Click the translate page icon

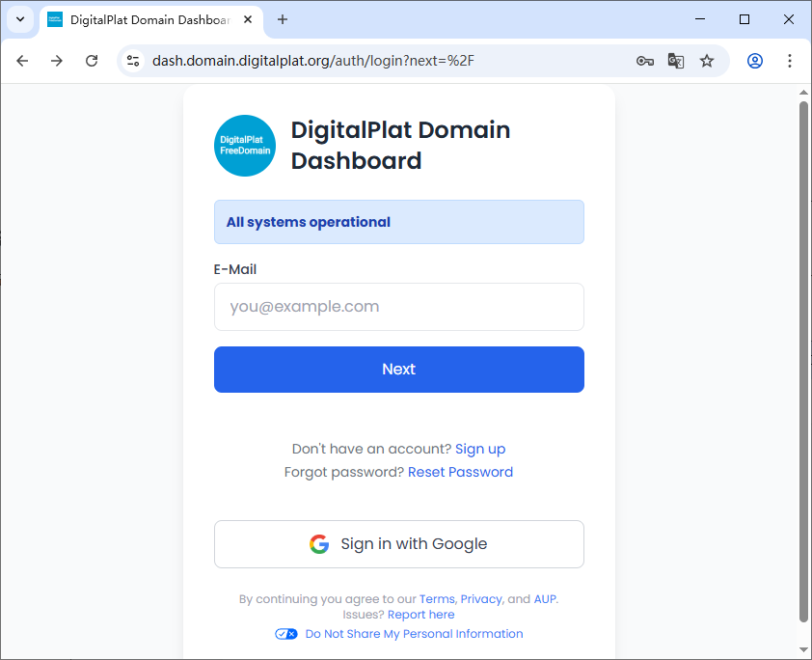[676, 61]
